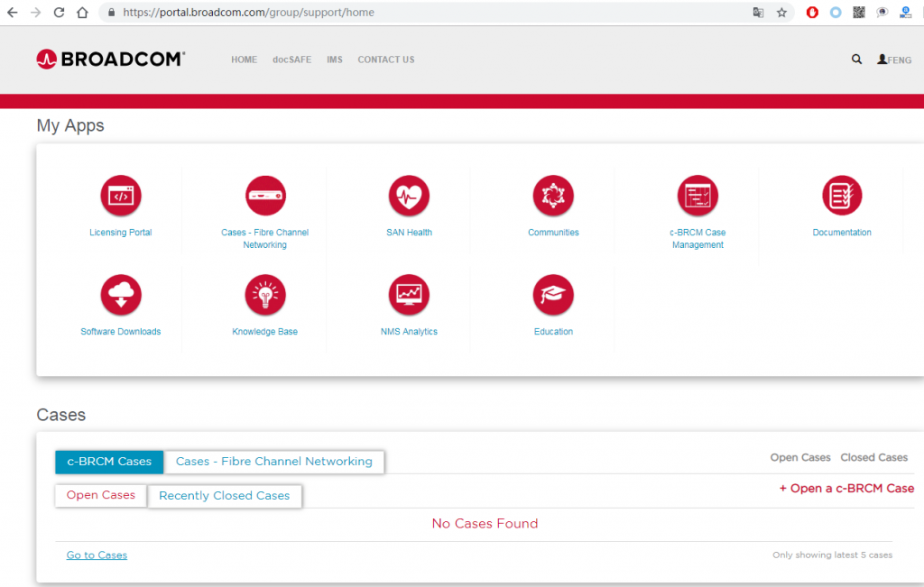The width and height of the screenshot is (924, 587).
Task: Switch to Cases - Fibre Channel Networking tab
Action: pyautogui.click(x=274, y=462)
